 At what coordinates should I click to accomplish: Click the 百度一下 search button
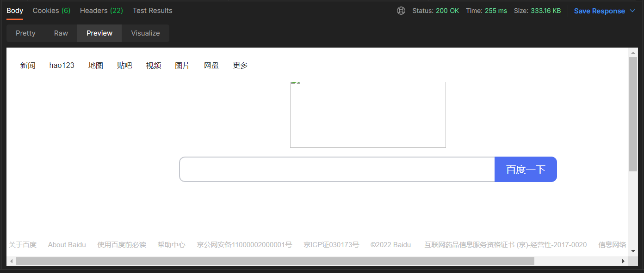(526, 170)
